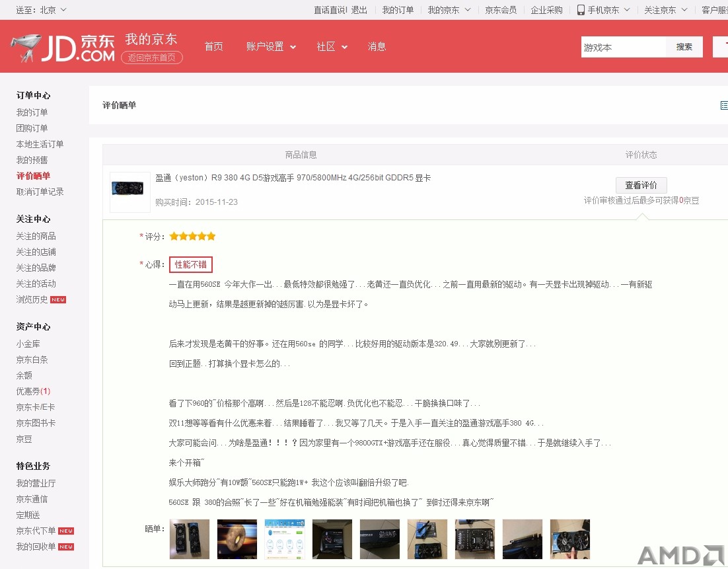Viewport: 728px width, 569px height.
Task: Click the yeston R9 380 product title
Action: pyautogui.click(x=293, y=177)
